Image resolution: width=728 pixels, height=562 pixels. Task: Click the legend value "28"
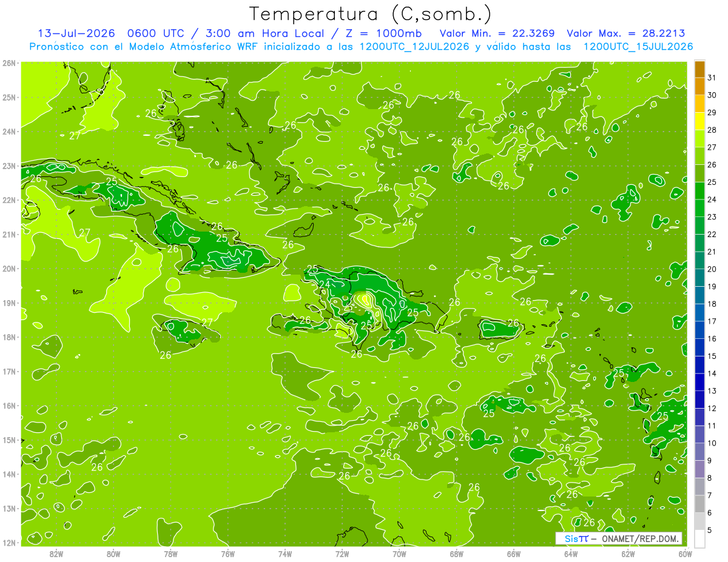tap(712, 130)
